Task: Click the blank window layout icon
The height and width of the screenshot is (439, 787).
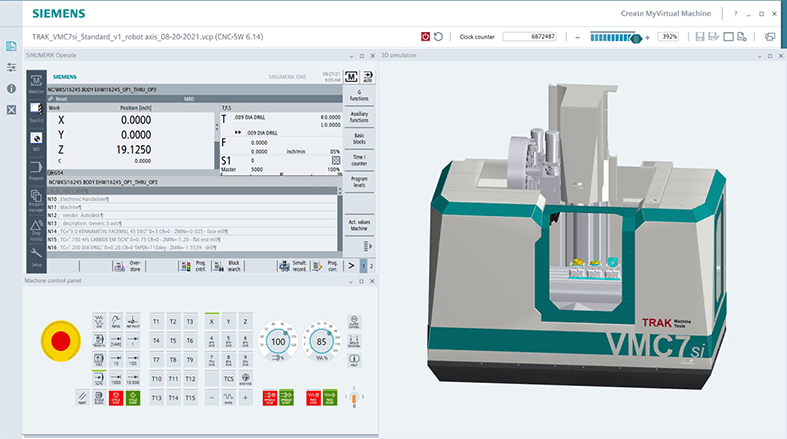Action: point(728,37)
